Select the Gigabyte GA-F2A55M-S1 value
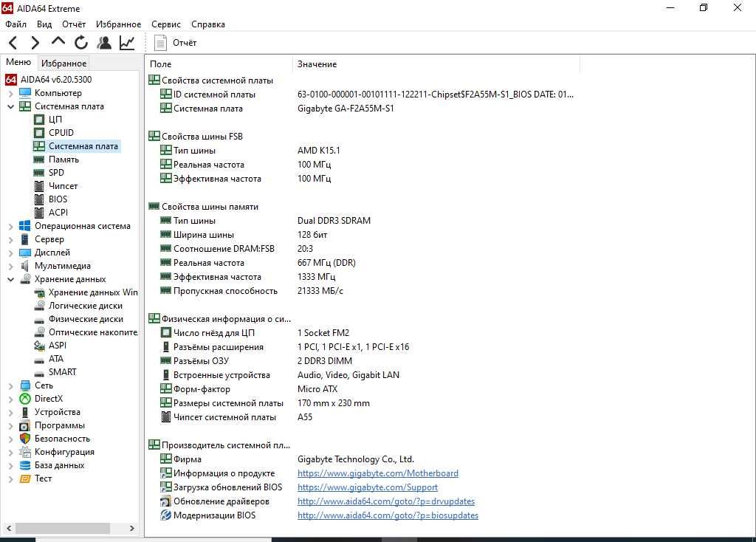756x542 pixels. pos(346,109)
